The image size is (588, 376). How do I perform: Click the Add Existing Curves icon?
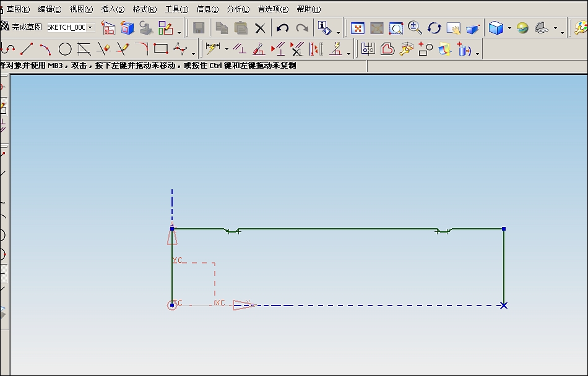tap(426, 49)
